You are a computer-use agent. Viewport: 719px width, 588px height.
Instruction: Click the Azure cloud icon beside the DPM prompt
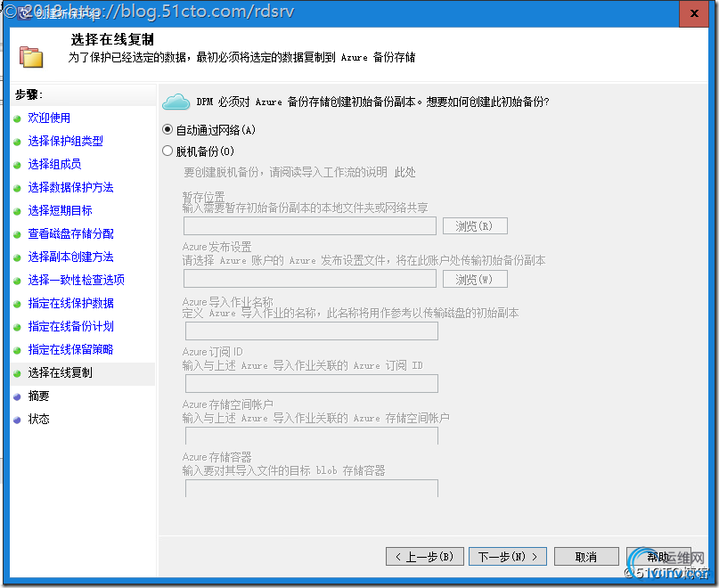tap(176, 102)
